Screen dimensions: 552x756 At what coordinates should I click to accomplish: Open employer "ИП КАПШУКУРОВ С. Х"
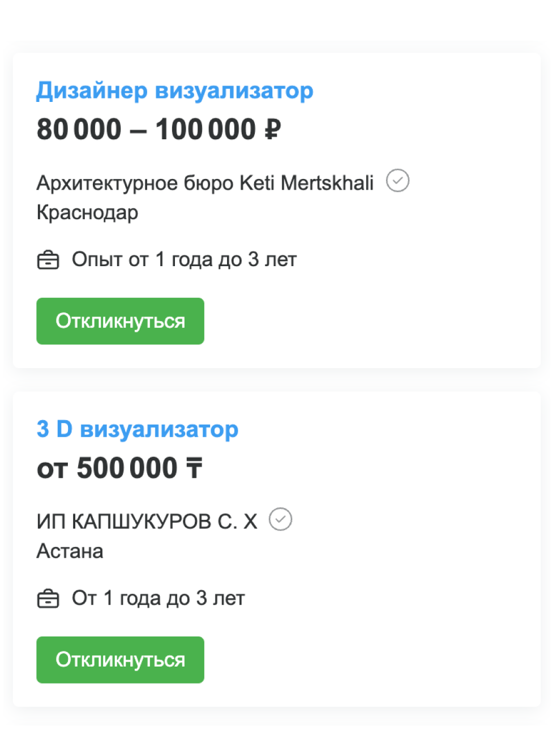(147, 522)
